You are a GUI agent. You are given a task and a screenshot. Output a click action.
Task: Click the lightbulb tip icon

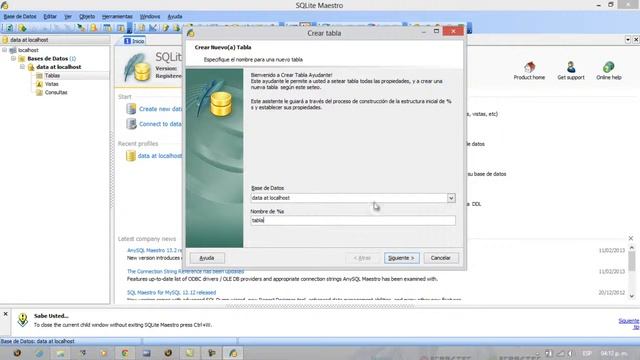(x=22, y=320)
